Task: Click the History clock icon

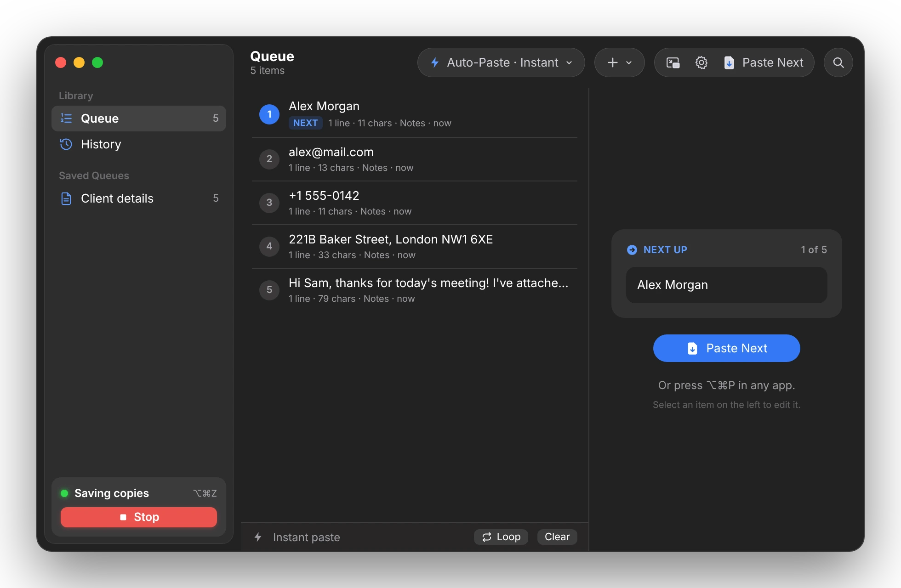Action: pyautogui.click(x=66, y=144)
